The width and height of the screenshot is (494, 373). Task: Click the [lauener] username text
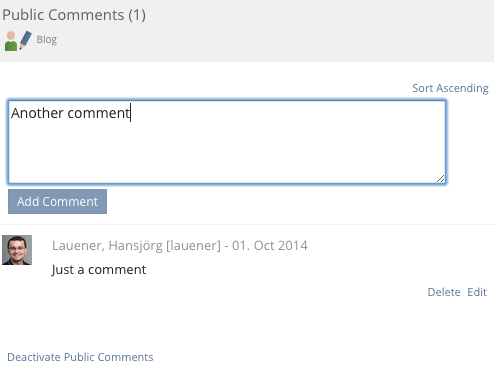[193, 246]
